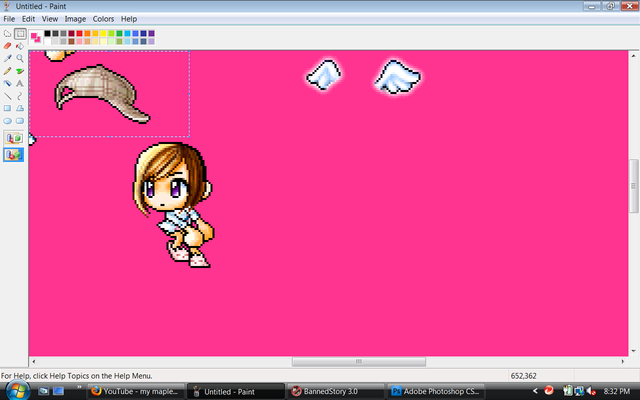Select the Pick Color eyedropper tool
The image size is (640, 400).
coord(7,58)
